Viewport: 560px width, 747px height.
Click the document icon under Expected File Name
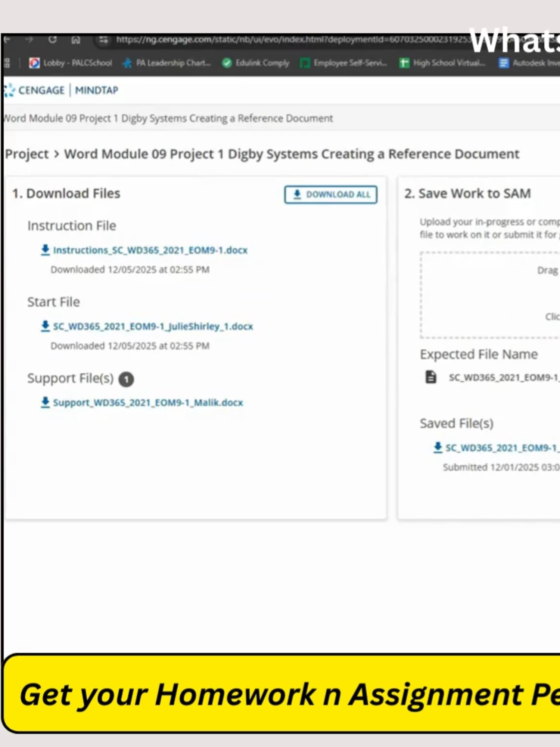click(431, 377)
